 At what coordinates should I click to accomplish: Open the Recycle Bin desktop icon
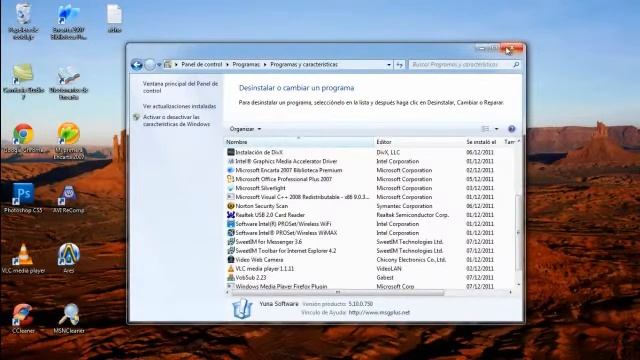(x=23, y=20)
